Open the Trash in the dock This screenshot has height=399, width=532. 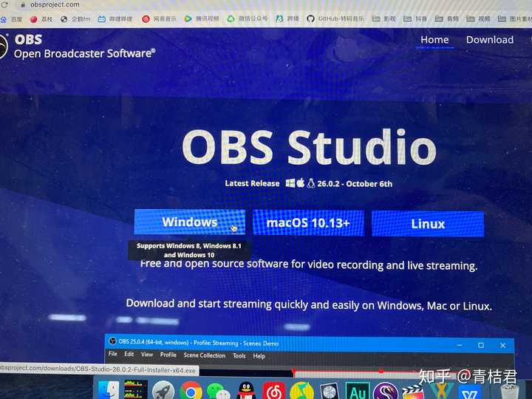point(509,392)
